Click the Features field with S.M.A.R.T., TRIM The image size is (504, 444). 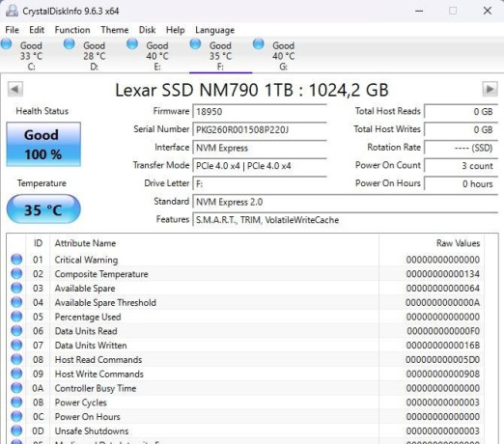coord(345,220)
